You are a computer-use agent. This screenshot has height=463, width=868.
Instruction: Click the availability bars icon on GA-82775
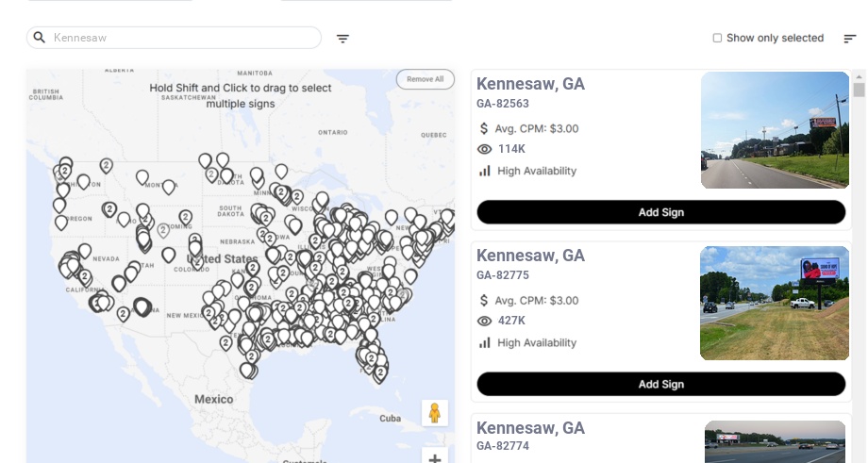point(485,342)
